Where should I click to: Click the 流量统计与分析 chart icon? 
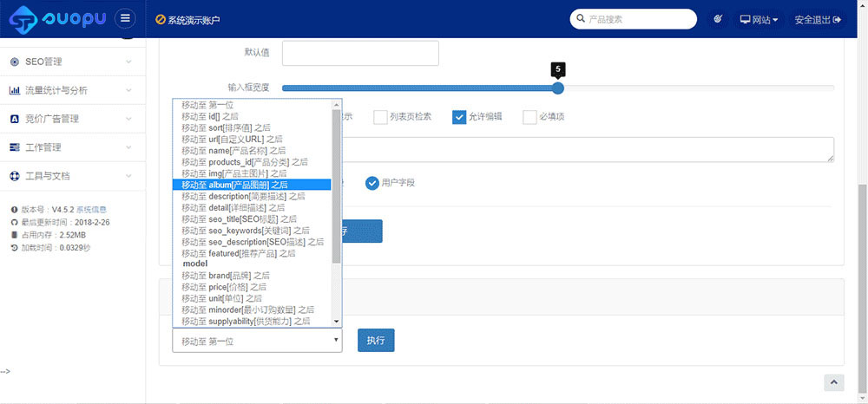pyautogui.click(x=15, y=91)
